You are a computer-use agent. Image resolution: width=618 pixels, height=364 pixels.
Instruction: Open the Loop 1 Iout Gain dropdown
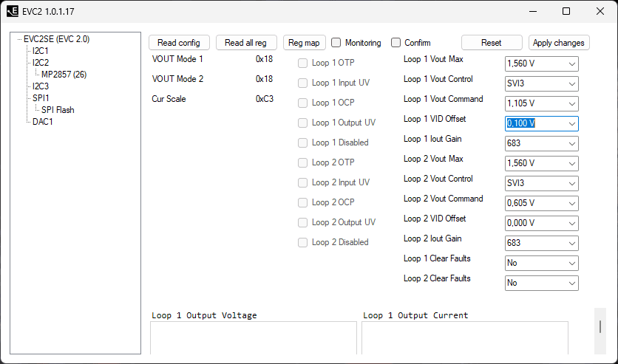[542, 144]
